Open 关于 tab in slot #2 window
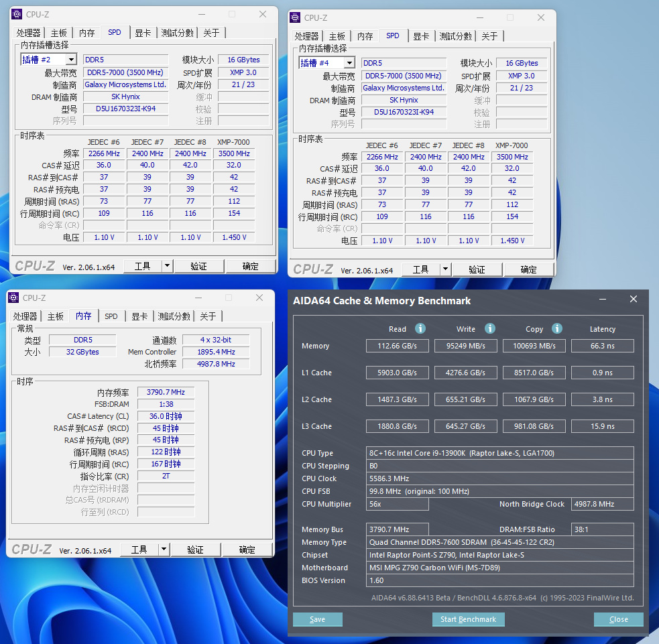Viewport: 659px width, 644px height. (x=211, y=33)
